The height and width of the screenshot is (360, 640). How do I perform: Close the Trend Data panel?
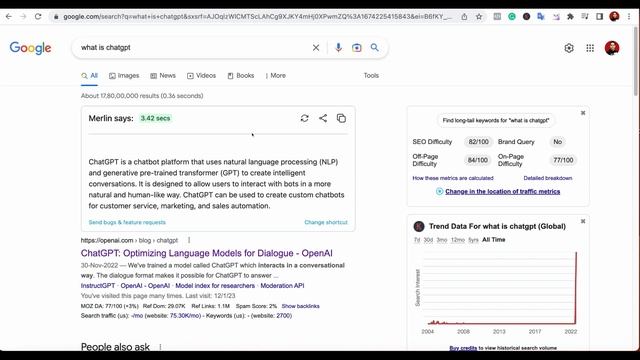pyautogui.click(x=583, y=221)
